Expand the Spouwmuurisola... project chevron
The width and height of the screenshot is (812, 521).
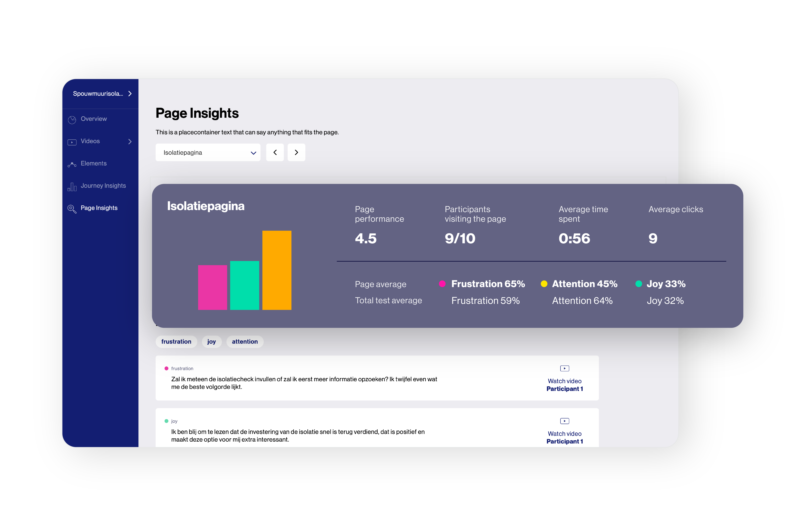pos(130,94)
